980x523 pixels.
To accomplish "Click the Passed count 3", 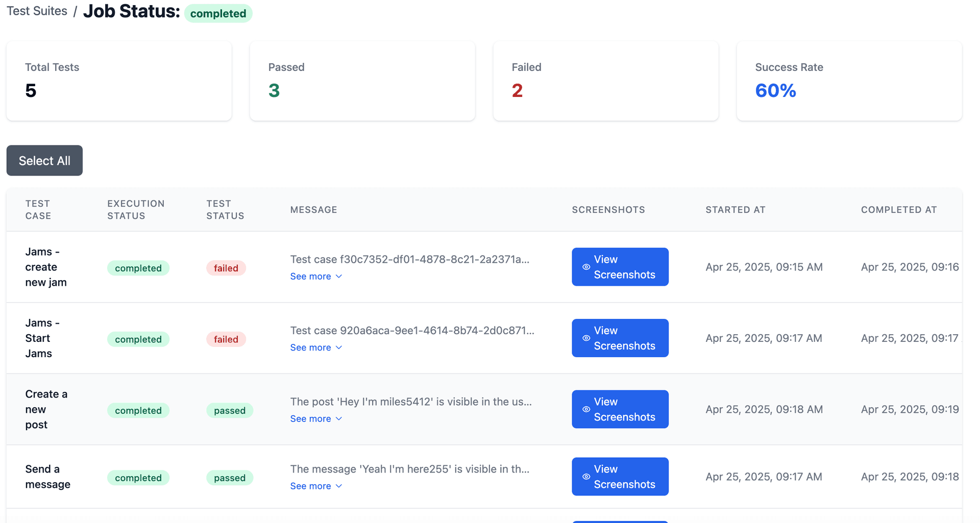I will [274, 90].
